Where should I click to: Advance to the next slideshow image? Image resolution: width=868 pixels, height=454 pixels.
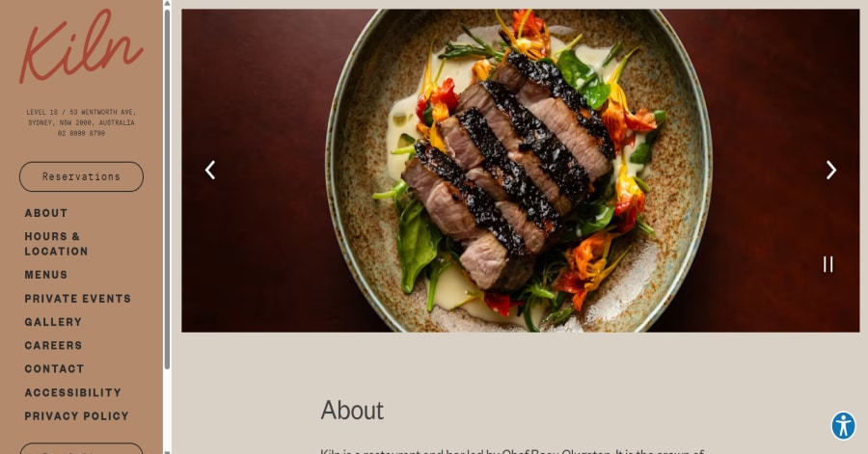(x=831, y=170)
